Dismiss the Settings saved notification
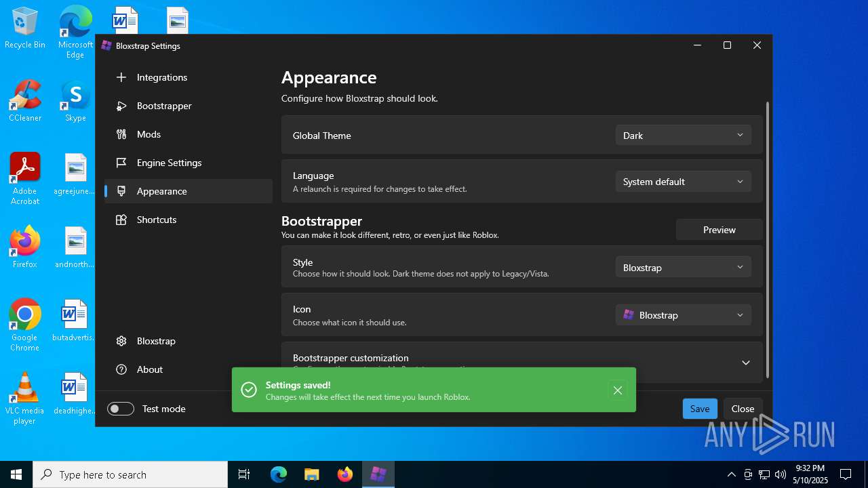The width and height of the screenshot is (868, 488). pyautogui.click(x=618, y=390)
